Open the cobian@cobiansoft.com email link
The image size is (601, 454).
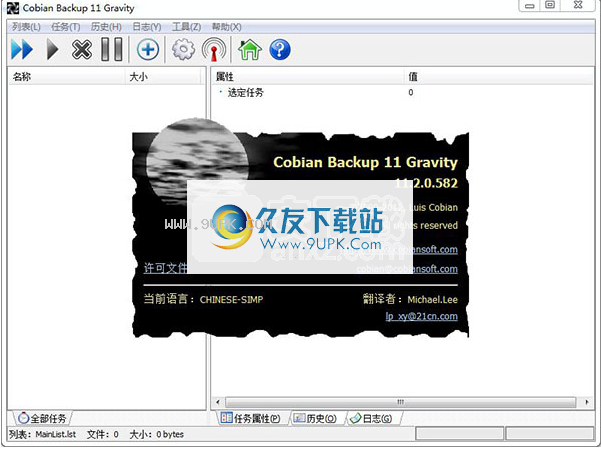click(x=407, y=269)
